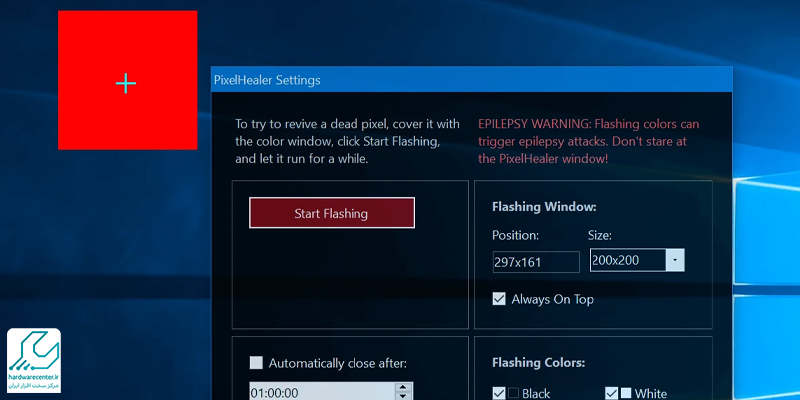Click the Flashing Colors heading
Image resolution: width=800 pixels, height=400 pixels.
click(538, 363)
